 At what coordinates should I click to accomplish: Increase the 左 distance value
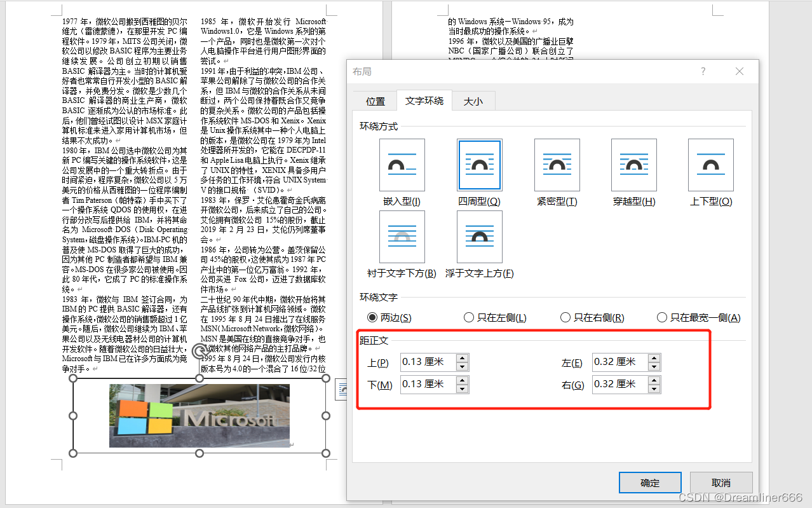(x=654, y=359)
